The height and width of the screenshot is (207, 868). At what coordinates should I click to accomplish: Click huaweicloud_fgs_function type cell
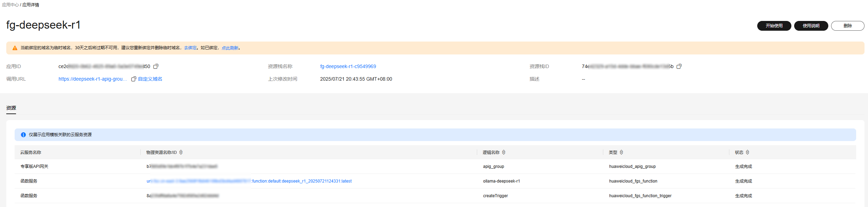pos(633,181)
